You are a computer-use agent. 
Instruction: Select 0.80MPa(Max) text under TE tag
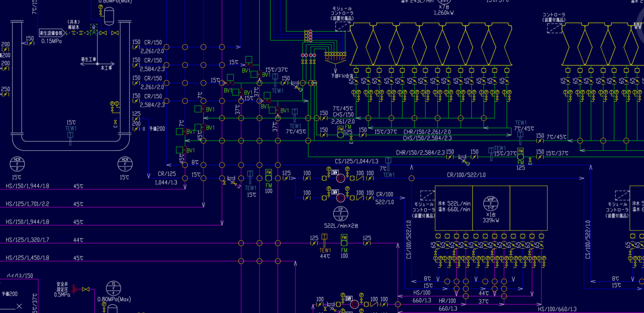click(x=114, y=299)
